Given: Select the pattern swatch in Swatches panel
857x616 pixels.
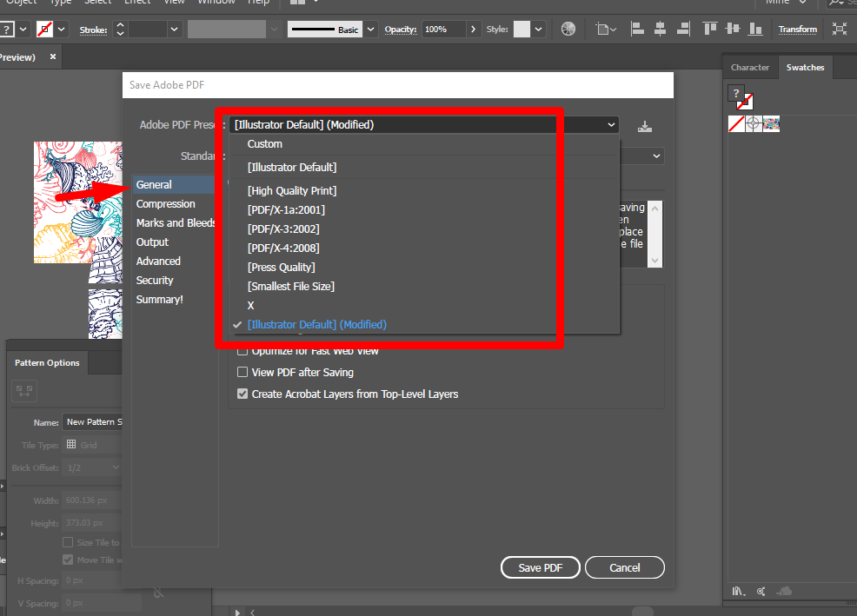Looking at the screenshot, I should tap(771, 124).
